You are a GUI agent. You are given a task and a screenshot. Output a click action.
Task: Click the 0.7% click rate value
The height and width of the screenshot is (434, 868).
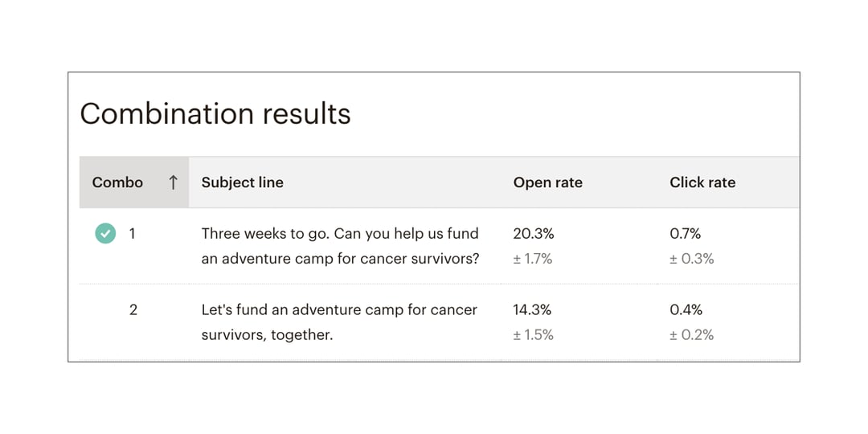pos(685,234)
